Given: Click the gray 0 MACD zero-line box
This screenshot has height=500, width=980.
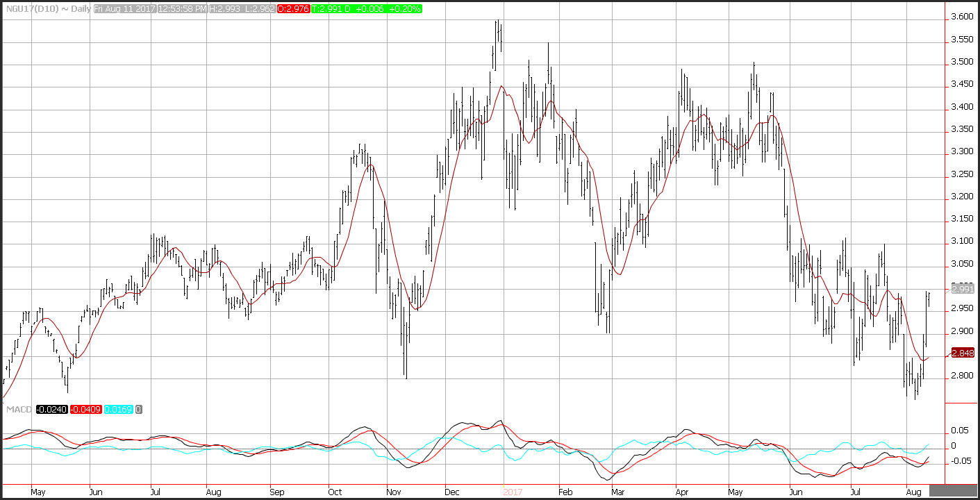Looking at the screenshot, I should click(139, 410).
